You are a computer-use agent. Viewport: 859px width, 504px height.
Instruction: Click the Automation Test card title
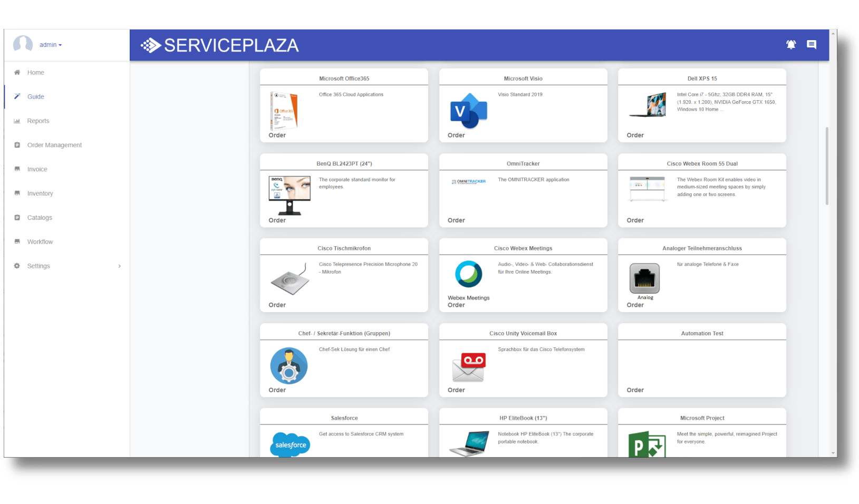pos(702,333)
